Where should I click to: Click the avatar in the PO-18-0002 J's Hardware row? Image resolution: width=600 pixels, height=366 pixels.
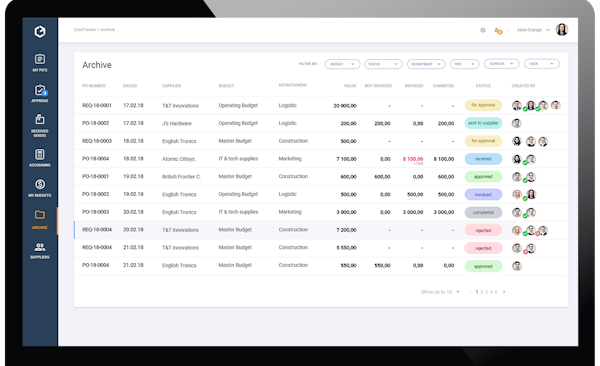[x=517, y=123]
